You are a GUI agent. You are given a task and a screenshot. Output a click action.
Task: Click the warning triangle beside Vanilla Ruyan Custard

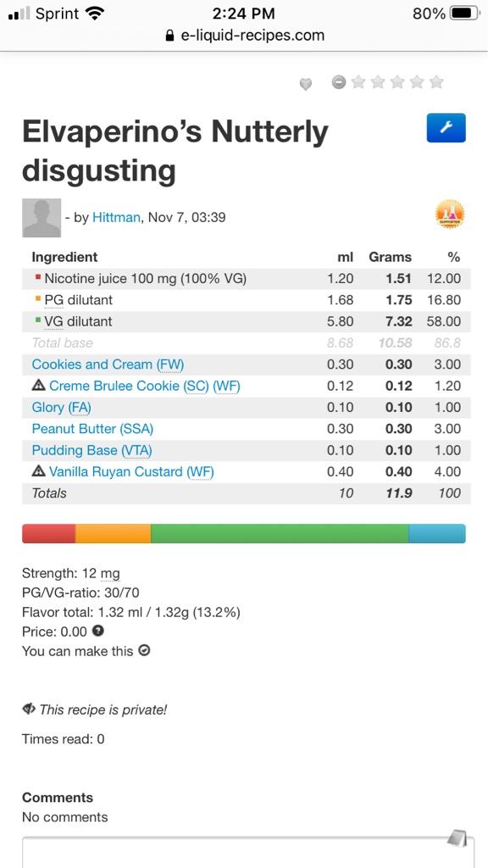pyautogui.click(x=38, y=471)
